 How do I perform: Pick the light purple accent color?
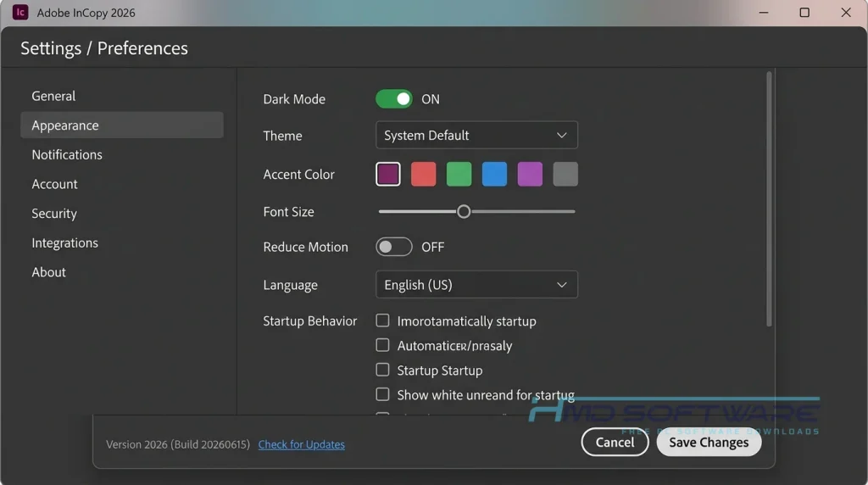(530, 175)
